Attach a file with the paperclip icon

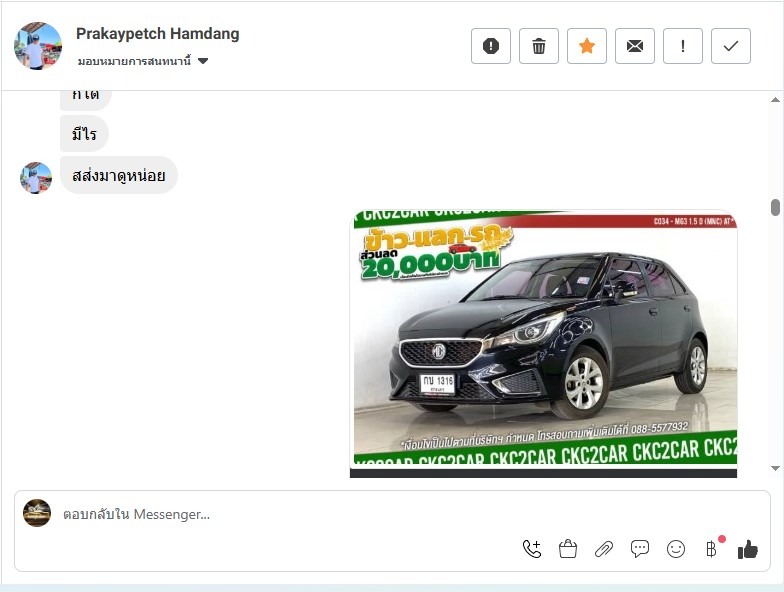click(x=604, y=549)
